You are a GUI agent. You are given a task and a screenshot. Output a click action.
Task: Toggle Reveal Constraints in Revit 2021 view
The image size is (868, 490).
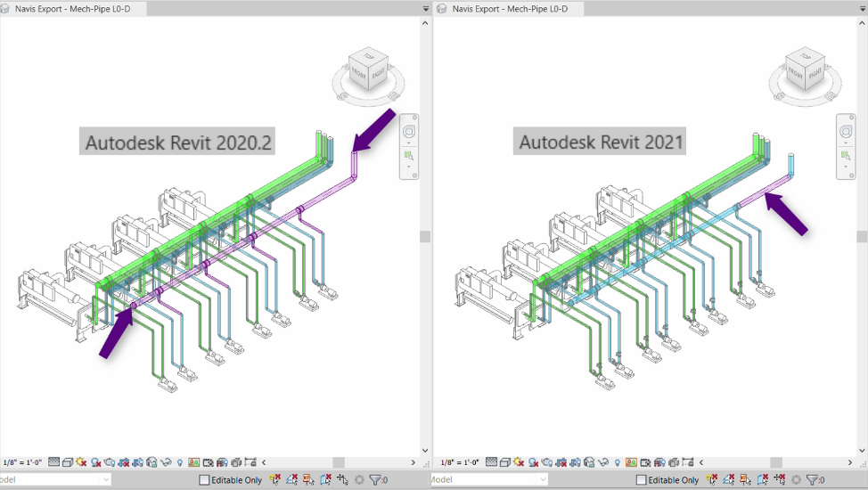pyautogui.click(x=687, y=461)
